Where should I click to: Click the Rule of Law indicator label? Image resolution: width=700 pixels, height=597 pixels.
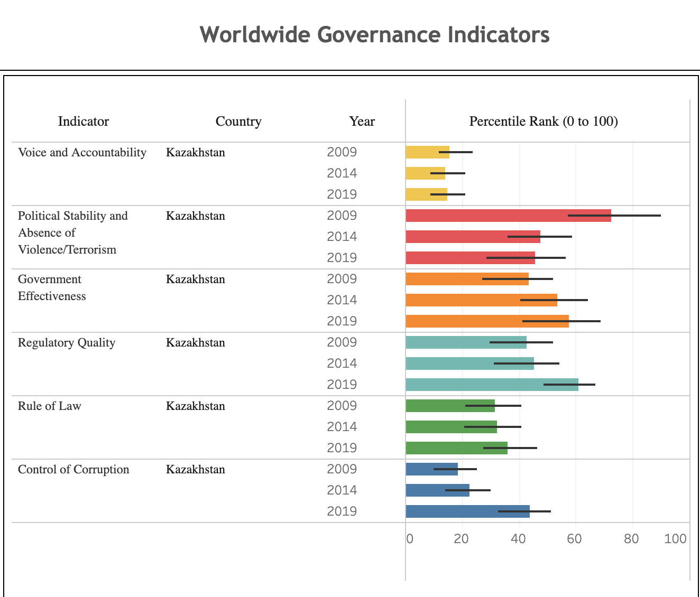pyautogui.click(x=49, y=406)
